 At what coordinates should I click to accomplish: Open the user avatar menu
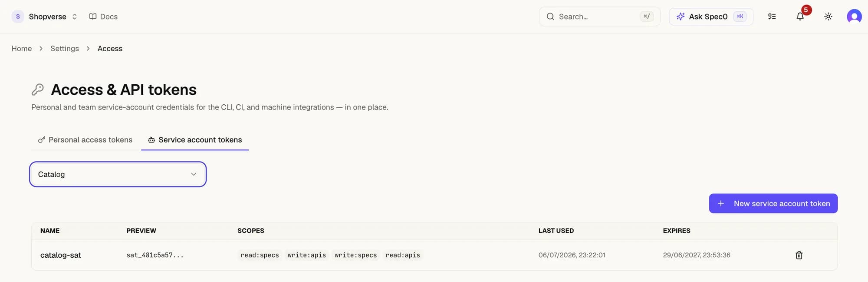pos(854,17)
